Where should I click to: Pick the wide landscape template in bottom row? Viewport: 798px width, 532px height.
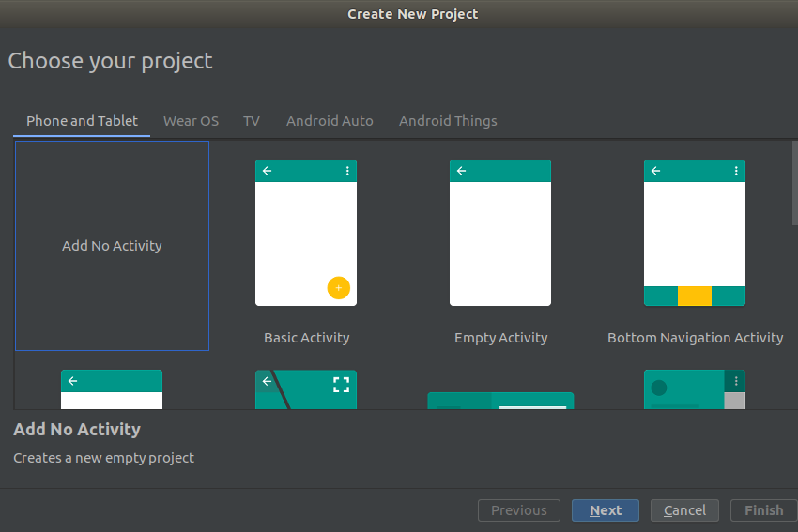500,401
